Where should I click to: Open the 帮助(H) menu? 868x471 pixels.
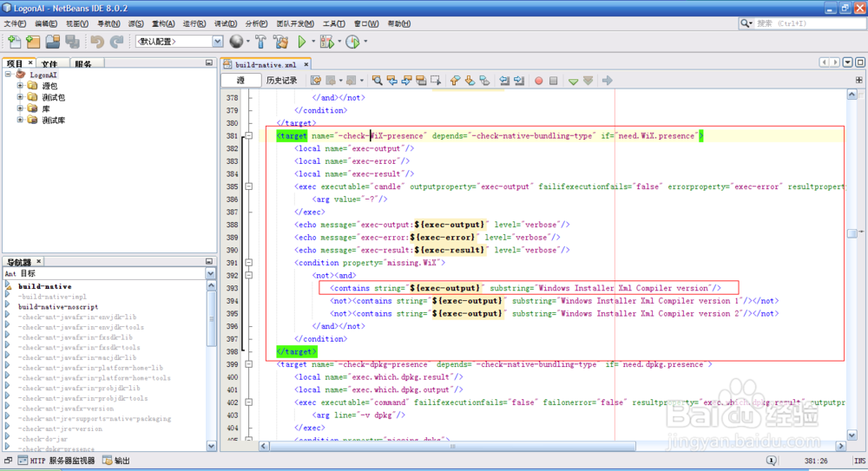click(399, 23)
